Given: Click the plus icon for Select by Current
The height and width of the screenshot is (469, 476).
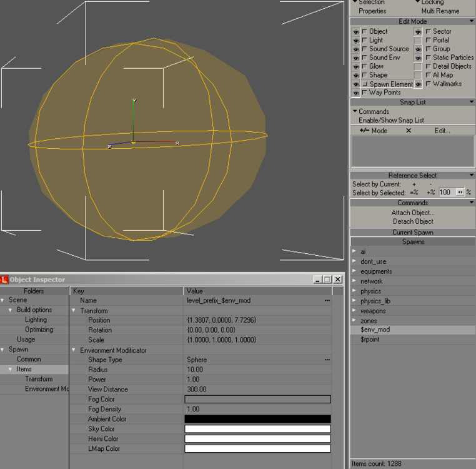Looking at the screenshot, I should tap(414, 184).
